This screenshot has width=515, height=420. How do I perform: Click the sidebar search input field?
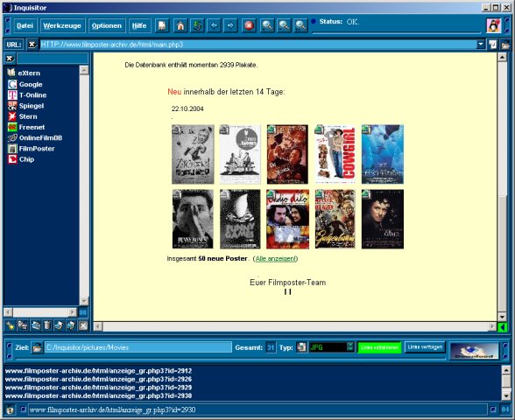pos(53,59)
